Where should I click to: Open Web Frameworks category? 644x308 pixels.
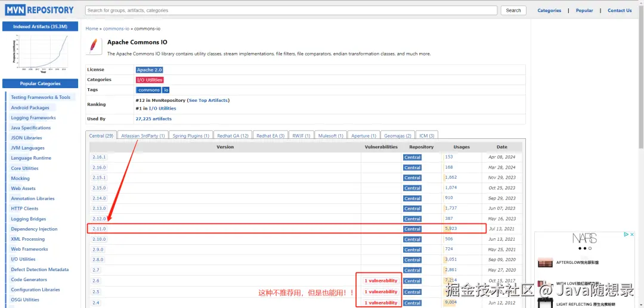point(29,250)
